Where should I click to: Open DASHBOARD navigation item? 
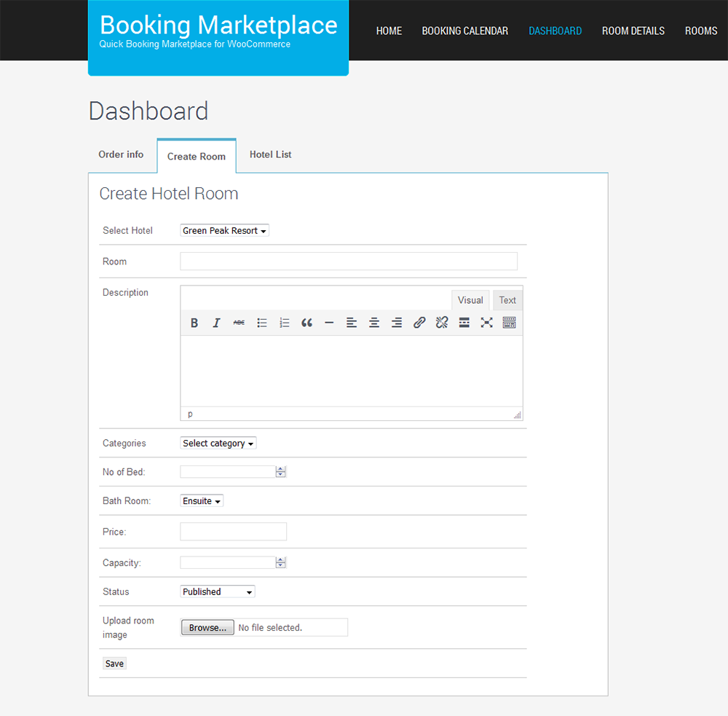(x=555, y=31)
